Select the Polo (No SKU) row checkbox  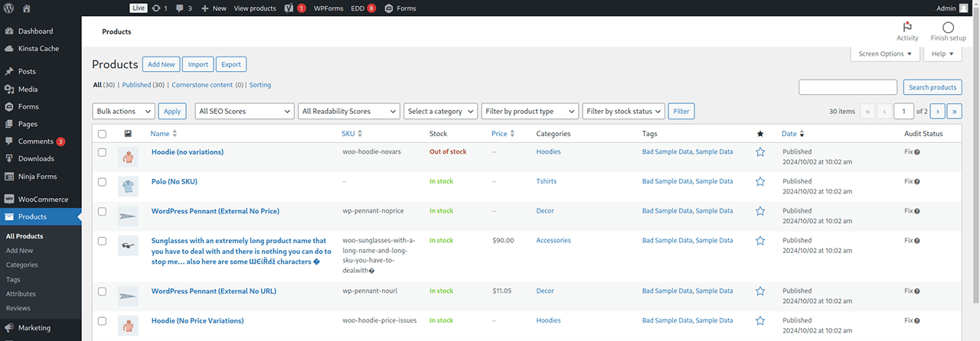[x=103, y=182]
